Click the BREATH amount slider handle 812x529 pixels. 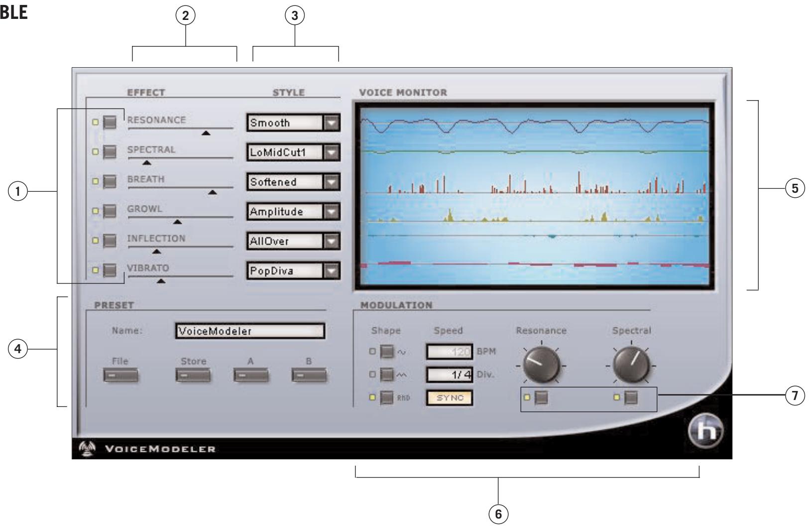click(x=213, y=192)
